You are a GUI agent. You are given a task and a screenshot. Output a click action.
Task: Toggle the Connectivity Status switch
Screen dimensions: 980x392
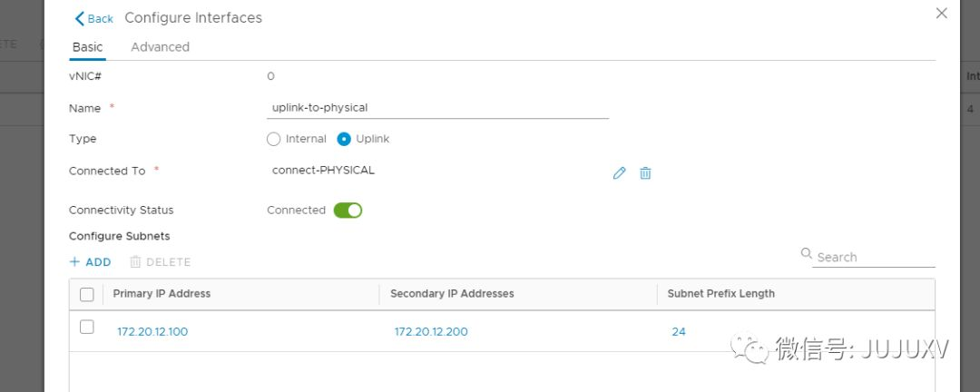point(348,211)
